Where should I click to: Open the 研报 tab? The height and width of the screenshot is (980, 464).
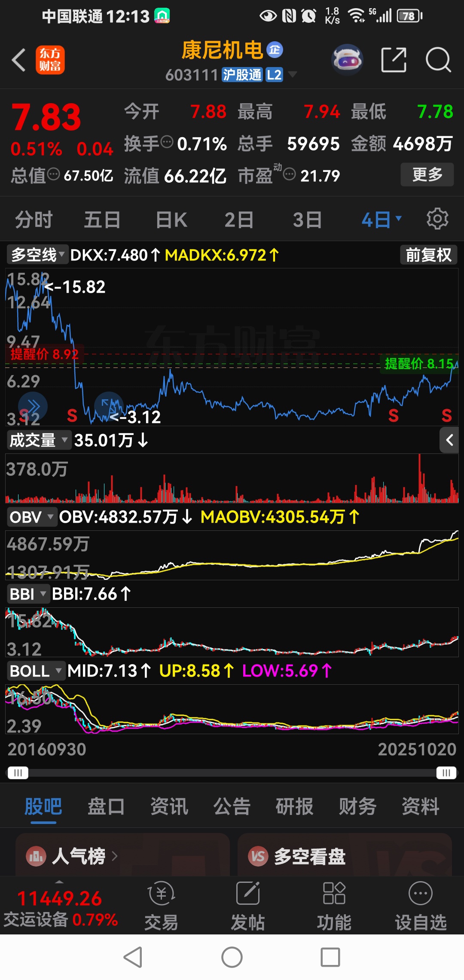(295, 806)
